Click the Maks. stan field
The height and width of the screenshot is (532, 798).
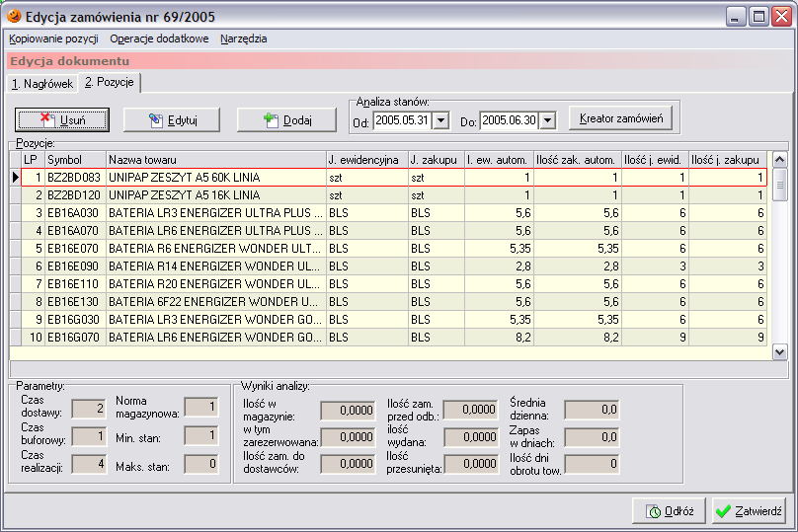tap(201, 464)
